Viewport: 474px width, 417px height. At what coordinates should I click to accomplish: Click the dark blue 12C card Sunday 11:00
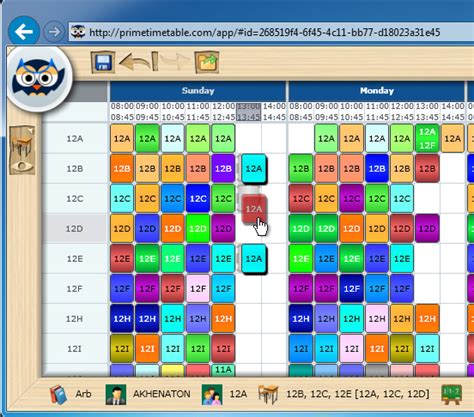tap(198, 199)
